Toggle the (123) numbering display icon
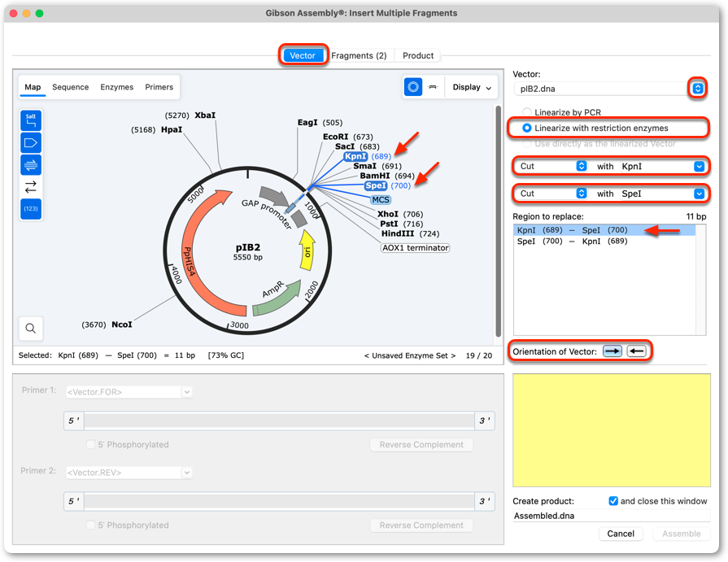 click(x=31, y=209)
